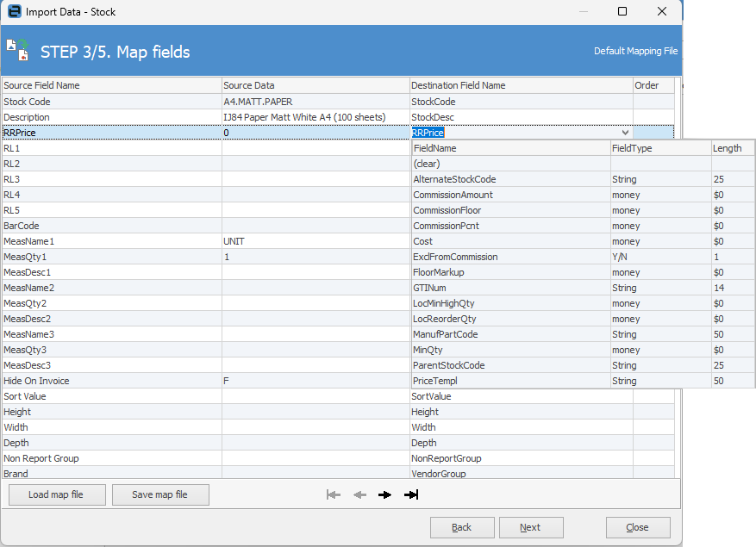756x547 pixels.
Task: Select Cost from the field list
Action: point(423,241)
